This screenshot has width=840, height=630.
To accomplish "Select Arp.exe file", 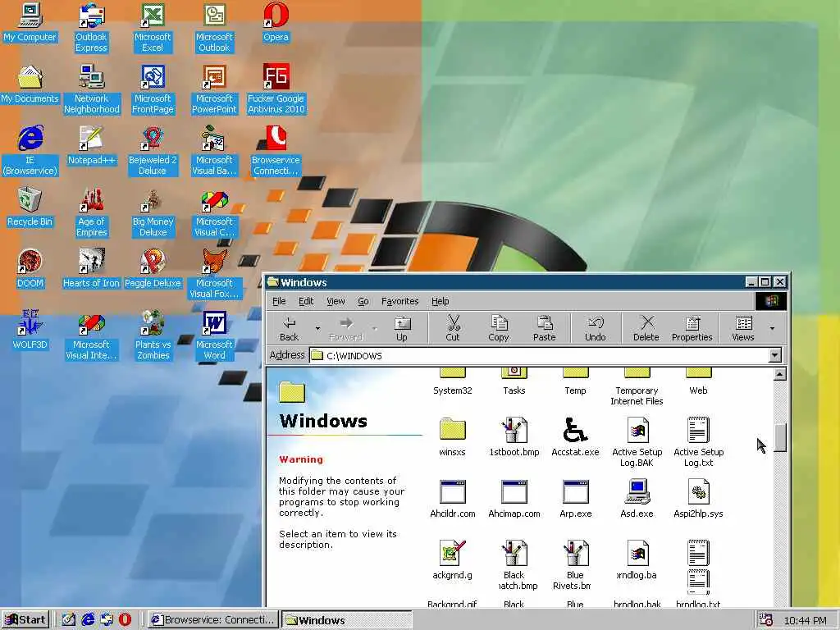I will tap(575, 499).
